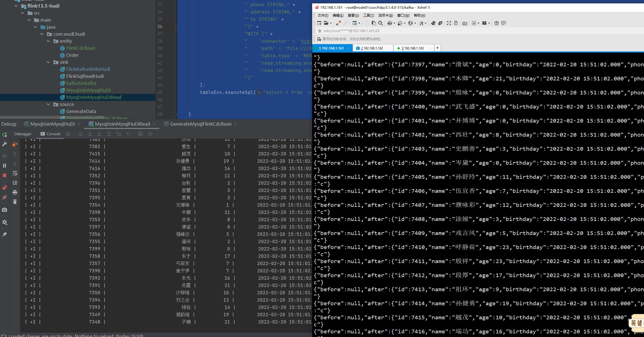The height and width of the screenshot is (337, 644).
Task: Collapse the src folder
Action: click(22, 13)
